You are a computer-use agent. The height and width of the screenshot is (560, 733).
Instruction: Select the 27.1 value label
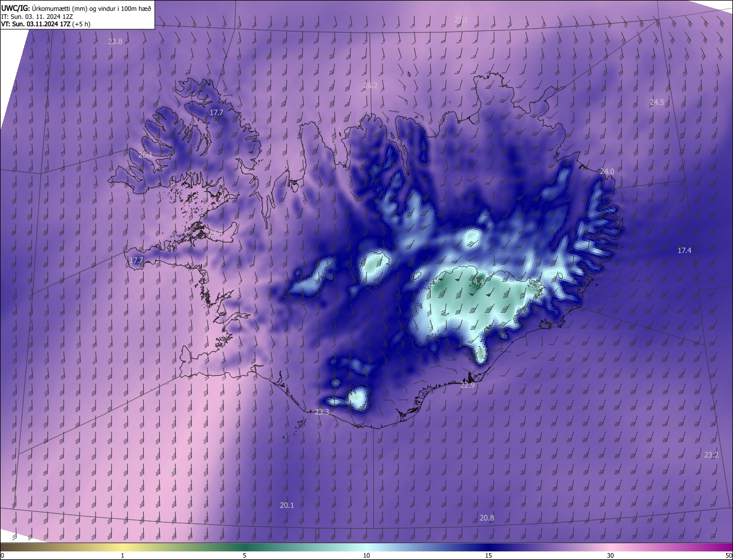pos(461,19)
